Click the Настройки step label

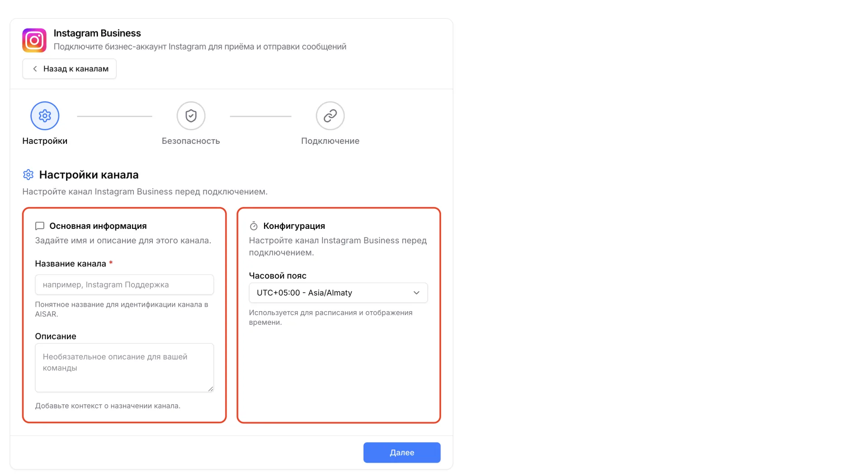(x=45, y=141)
